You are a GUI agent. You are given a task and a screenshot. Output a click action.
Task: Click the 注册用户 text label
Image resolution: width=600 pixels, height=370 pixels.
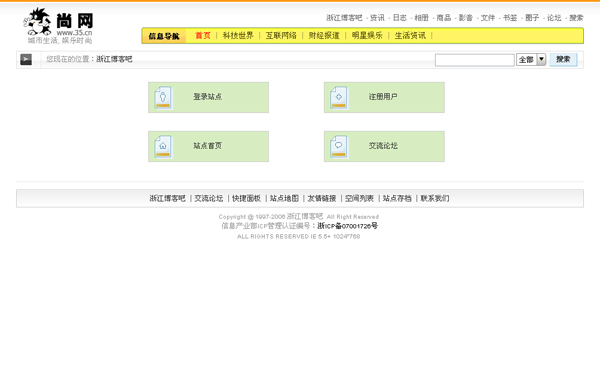383,97
